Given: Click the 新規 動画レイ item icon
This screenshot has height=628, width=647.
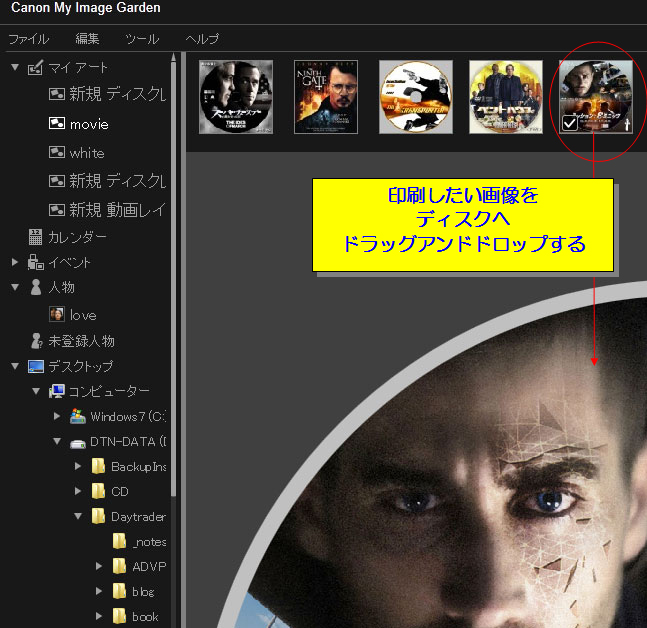Looking at the screenshot, I should click(x=57, y=210).
